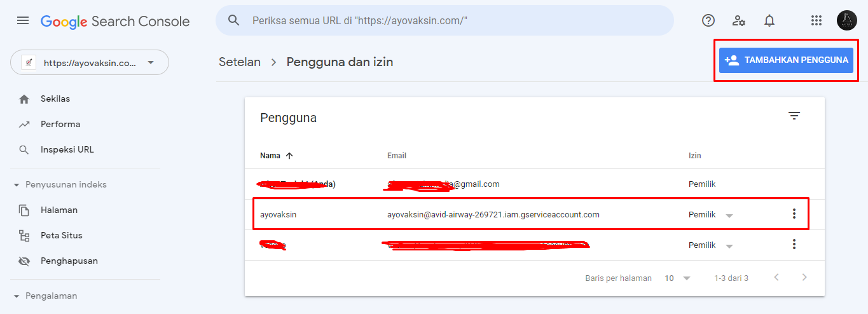Viewport: 868px width, 314px height.
Task: Open the Help question mark icon
Action: (x=708, y=20)
